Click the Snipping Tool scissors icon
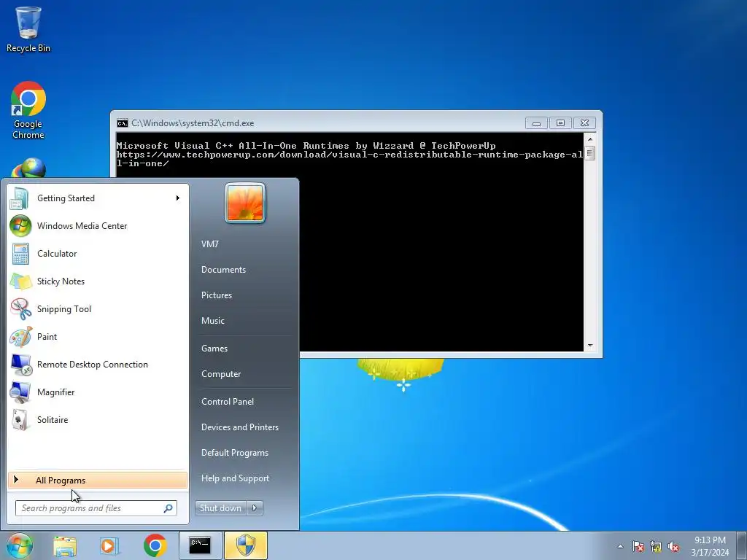Viewport: 747px width, 560px height. (21, 308)
